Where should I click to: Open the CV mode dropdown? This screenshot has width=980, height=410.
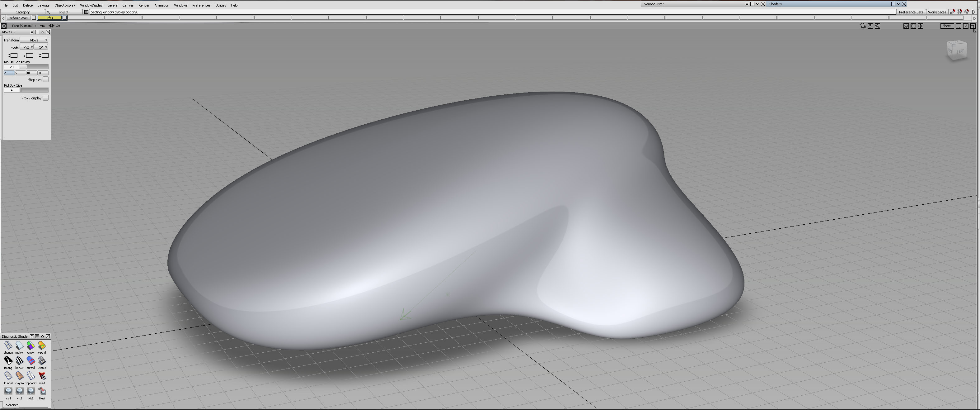tap(41, 47)
